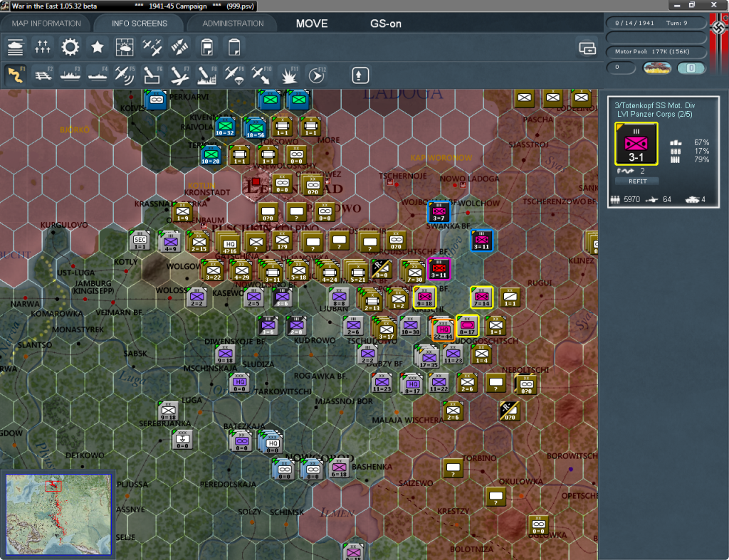Screen dimensions: 729x560
Task: Click the 3-1 unit counter in panel
Action: click(636, 144)
